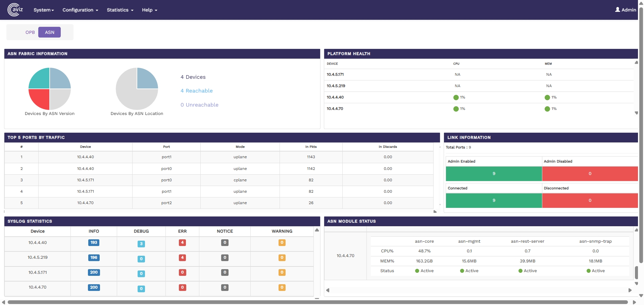
Task: Click asn-core Active status indicator
Action: click(x=417, y=271)
